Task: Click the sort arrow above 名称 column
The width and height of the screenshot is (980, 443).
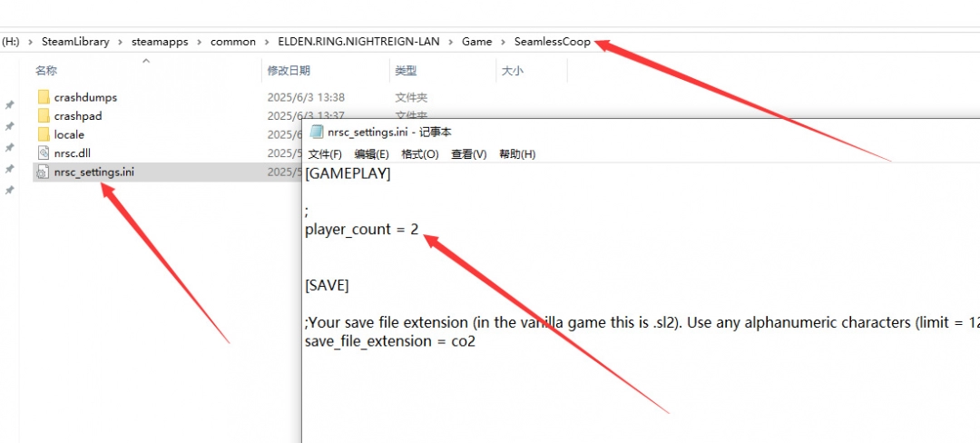Action: pyautogui.click(x=145, y=61)
